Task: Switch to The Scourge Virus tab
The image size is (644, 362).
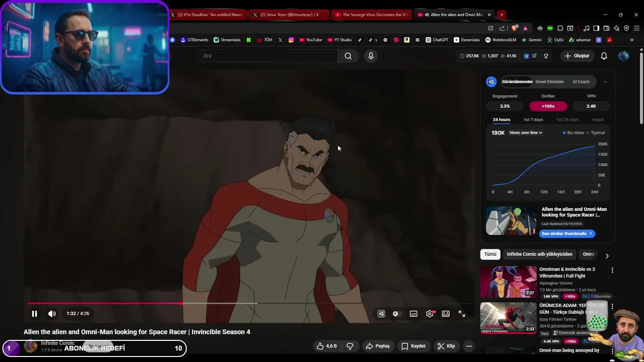Action: point(371,15)
